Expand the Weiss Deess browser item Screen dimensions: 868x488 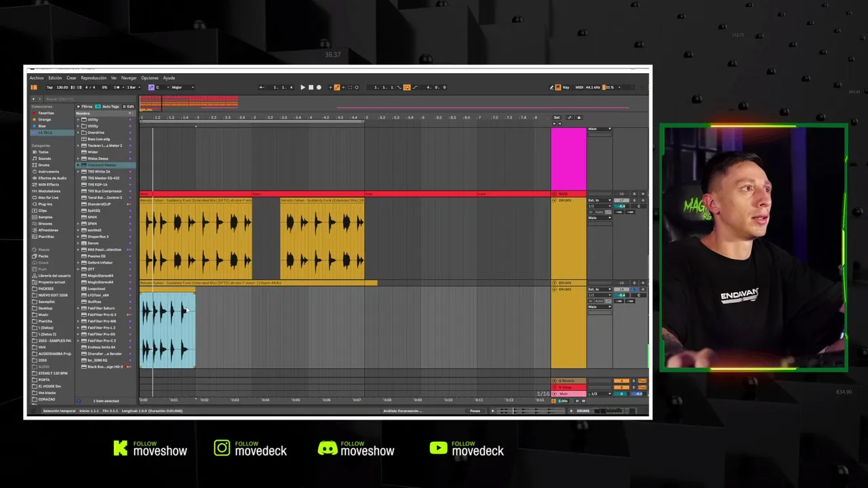coord(79,159)
